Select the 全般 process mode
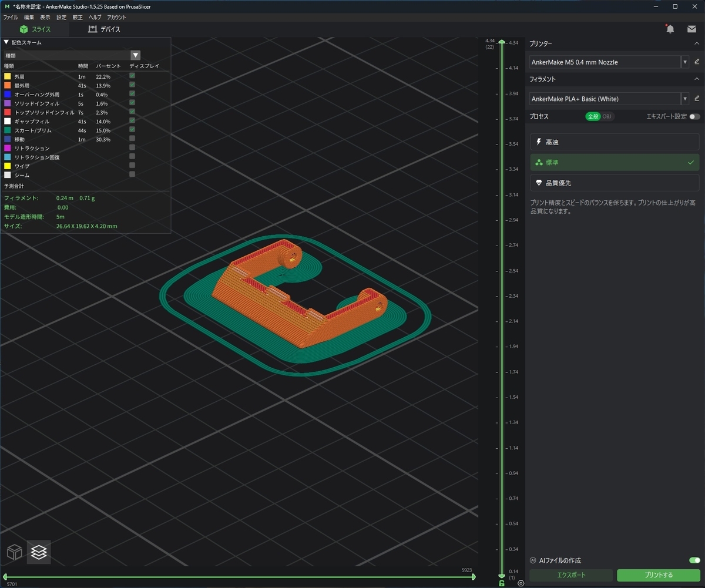 click(592, 116)
